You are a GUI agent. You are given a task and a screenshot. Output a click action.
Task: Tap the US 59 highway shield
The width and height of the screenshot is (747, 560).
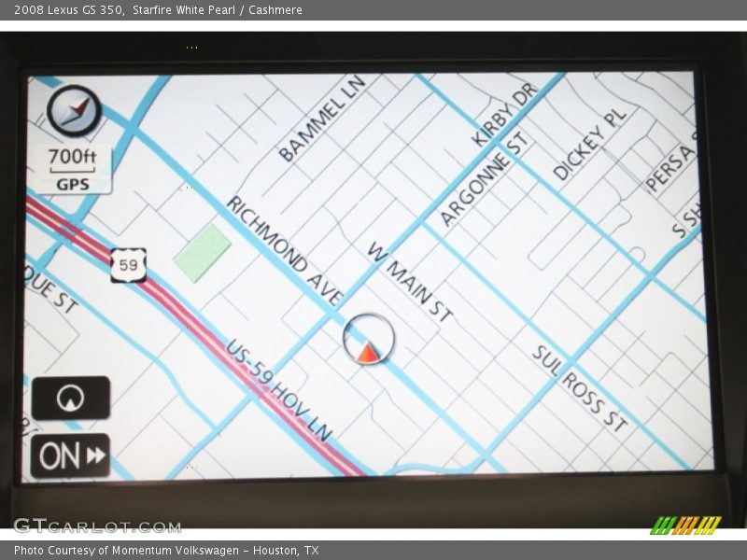tap(128, 265)
